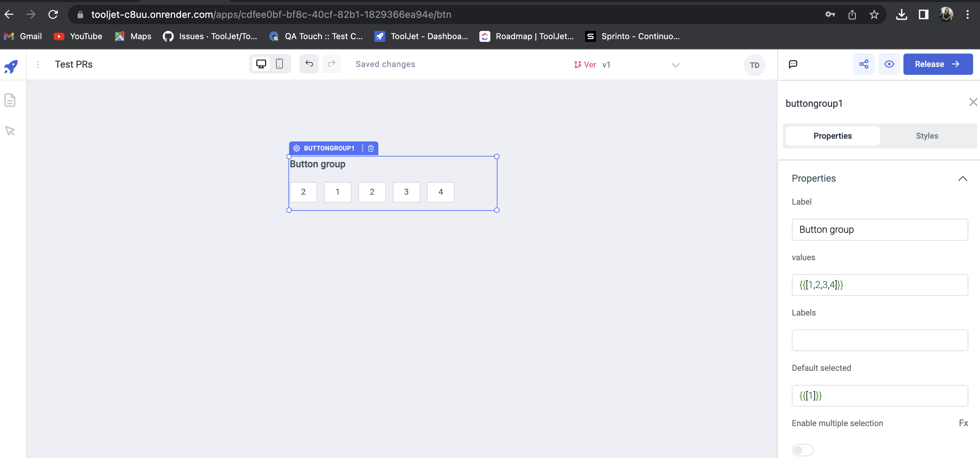Preview the app with the eye icon

pyautogui.click(x=889, y=64)
